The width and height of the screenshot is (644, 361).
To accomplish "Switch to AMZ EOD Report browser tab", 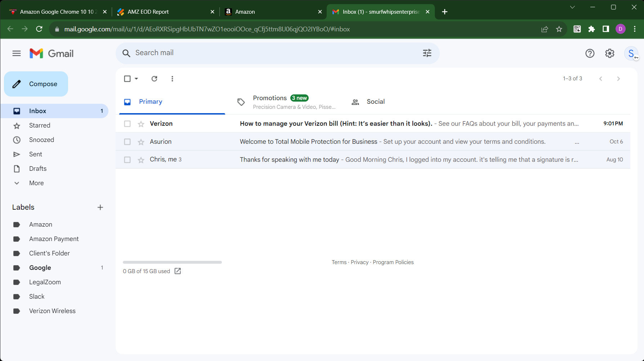I will 166,12.
